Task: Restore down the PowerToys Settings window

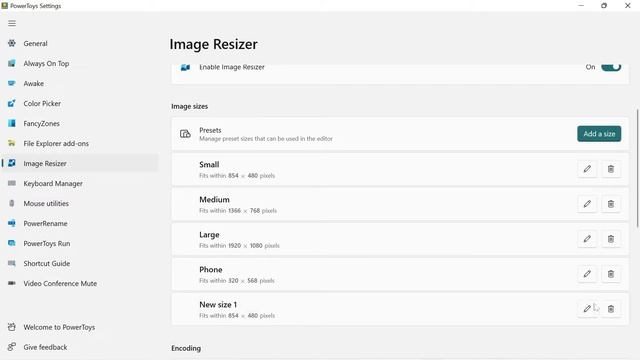Action: (604, 6)
